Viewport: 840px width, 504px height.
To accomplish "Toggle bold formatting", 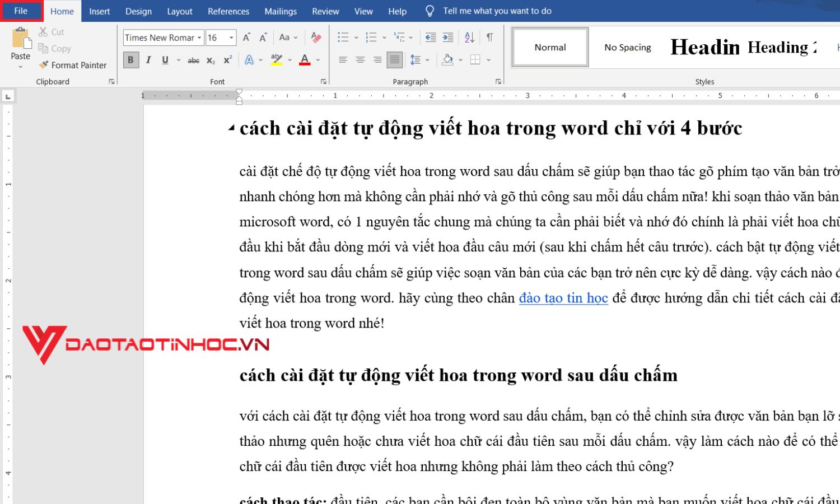I will (130, 59).
